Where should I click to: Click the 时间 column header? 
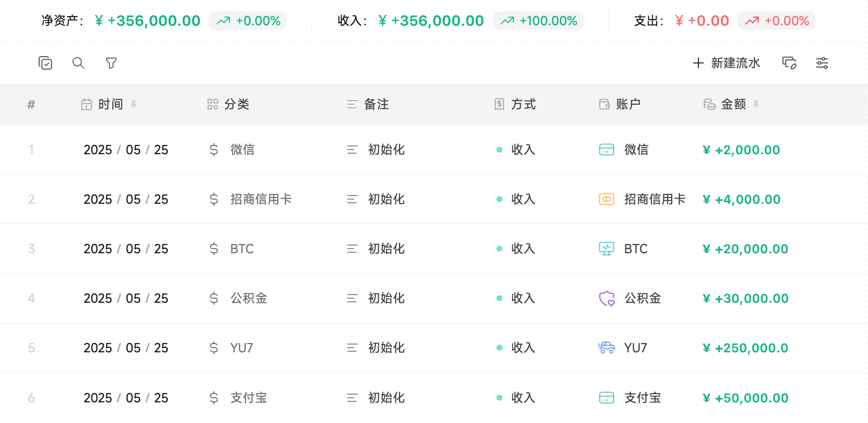coord(102,104)
